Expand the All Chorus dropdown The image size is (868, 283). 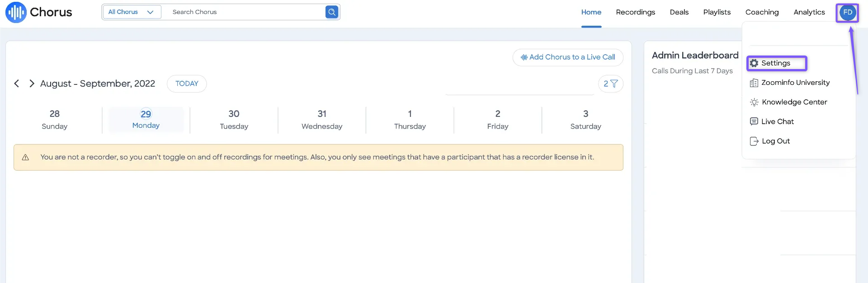[x=132, y=12]
